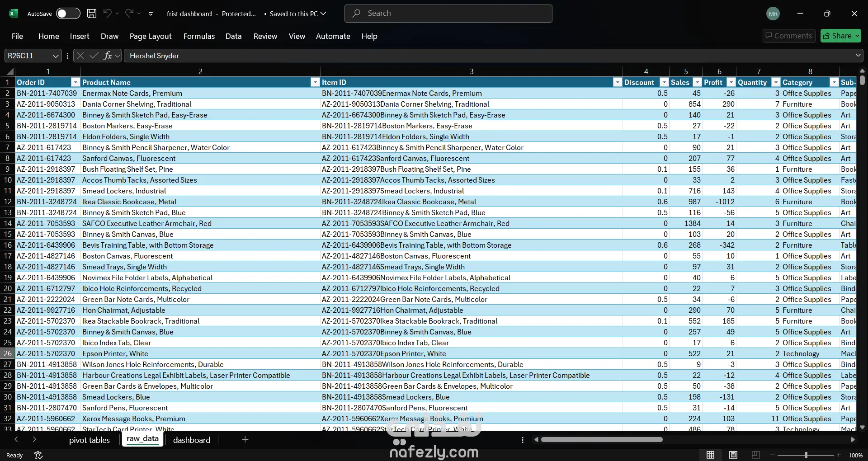This screenshot has height=461, width=868.
Task: Switch to the Insert tab
Action: pyautogui.click(x=80, y=36)
